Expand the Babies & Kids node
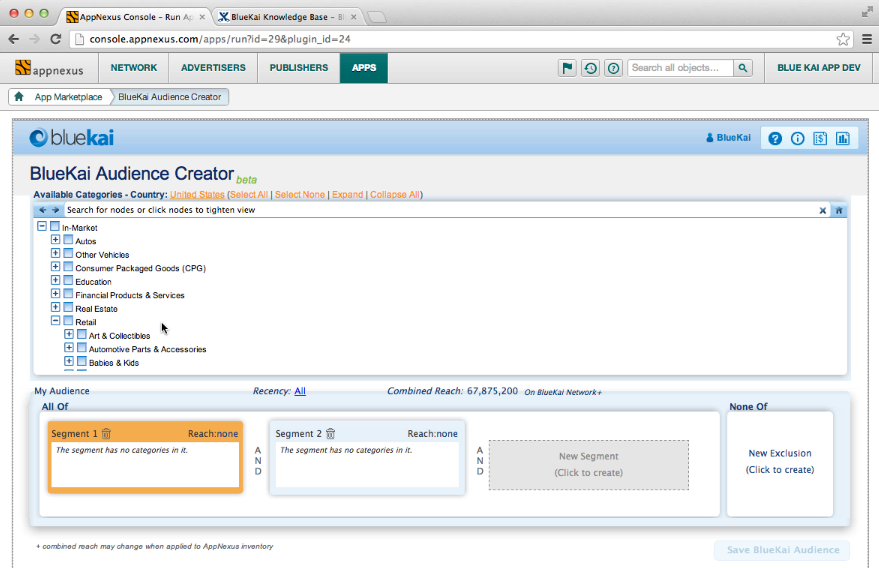This screenshot has width=879, height=568. click(x=69, y=361)
